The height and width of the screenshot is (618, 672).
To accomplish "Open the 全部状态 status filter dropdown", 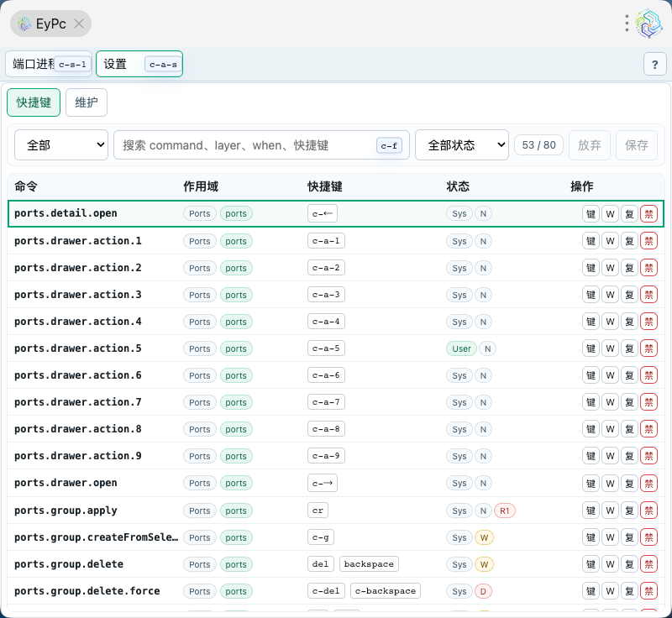I will [x=461, y=145].
